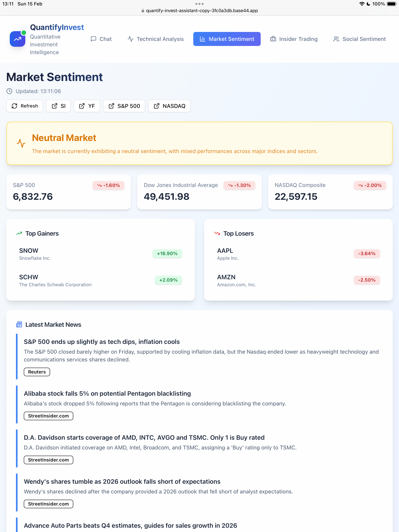Click the Top Gainers upward trend icon
Viewport: 399px width, 532px height.
click(19, 233)
